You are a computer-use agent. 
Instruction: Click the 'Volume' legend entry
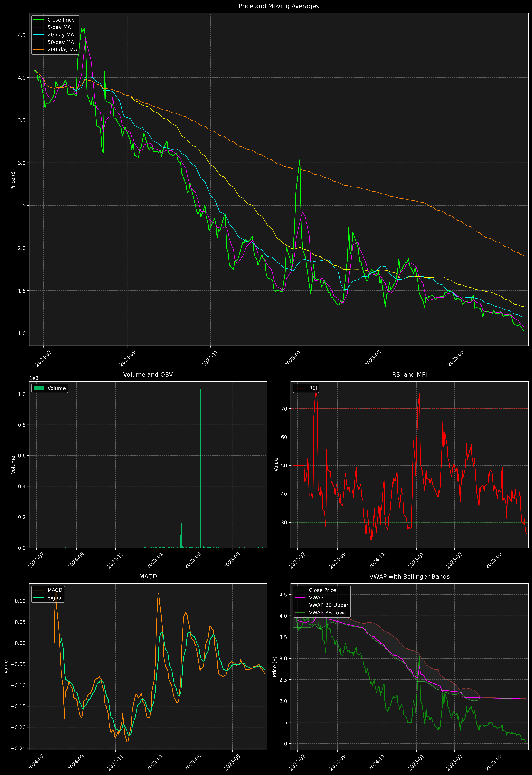point(57,388)
